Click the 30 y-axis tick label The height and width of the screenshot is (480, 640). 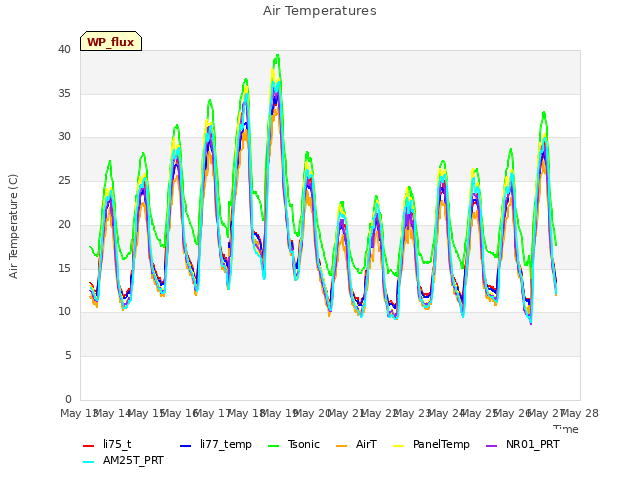[x=64, y=137]
